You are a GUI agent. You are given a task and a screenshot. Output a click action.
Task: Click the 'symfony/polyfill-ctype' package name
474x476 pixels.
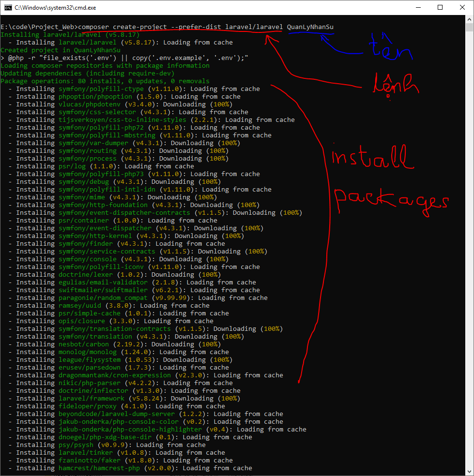(101, 89)
